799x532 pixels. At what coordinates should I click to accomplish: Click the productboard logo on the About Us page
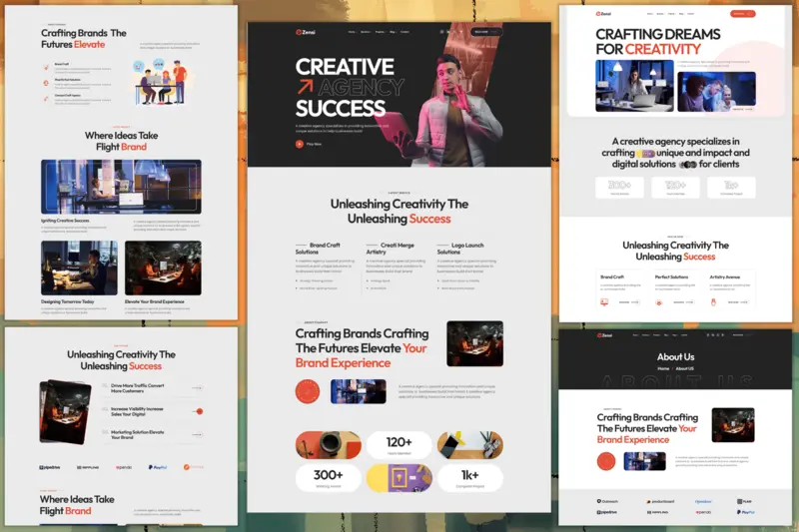tap(660, 501)
